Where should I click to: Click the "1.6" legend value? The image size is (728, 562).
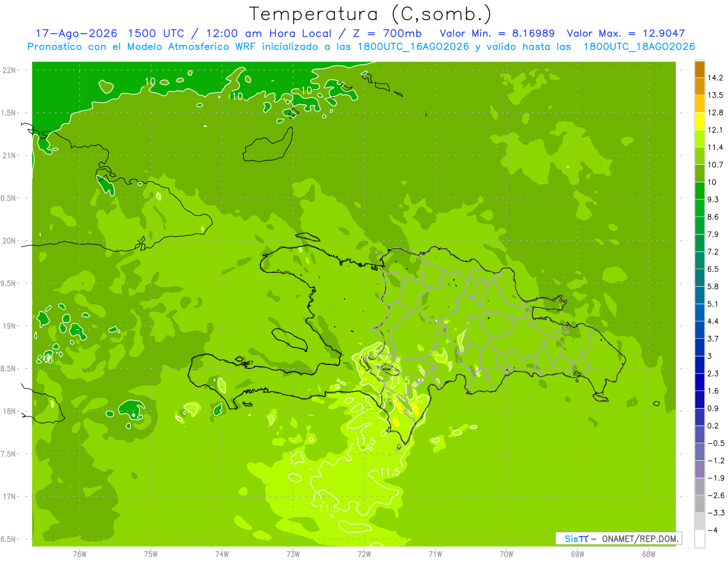(713, 391)
